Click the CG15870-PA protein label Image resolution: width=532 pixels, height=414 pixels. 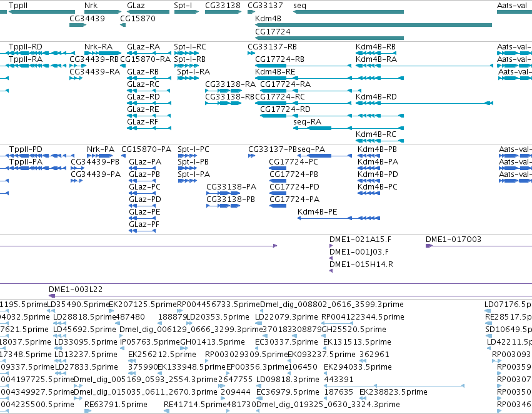pyautogui.click(x=146, y=149)
